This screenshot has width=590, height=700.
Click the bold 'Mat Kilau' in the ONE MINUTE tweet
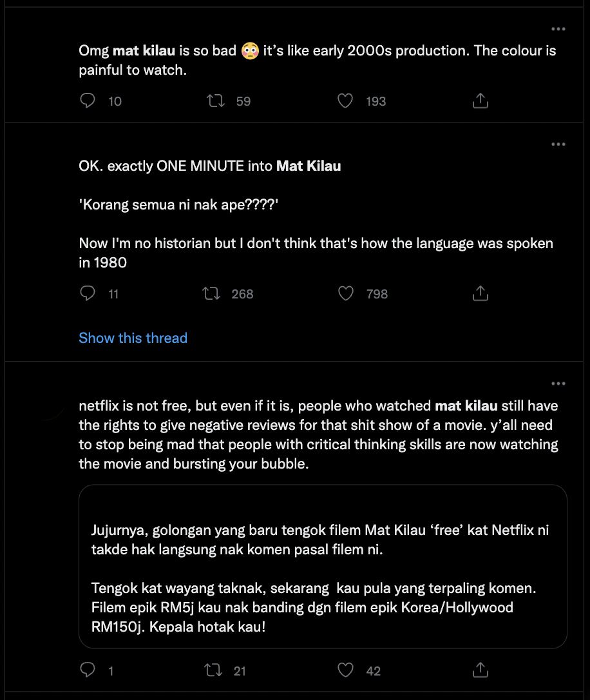coord(309,166)
